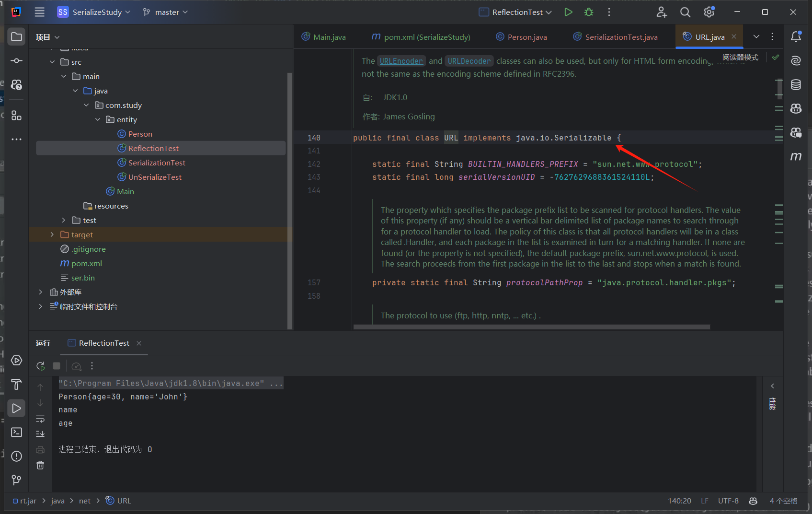Open the Build hammer tool window
This screenshot has width=812, height=514.
click(x=16, y=384)
